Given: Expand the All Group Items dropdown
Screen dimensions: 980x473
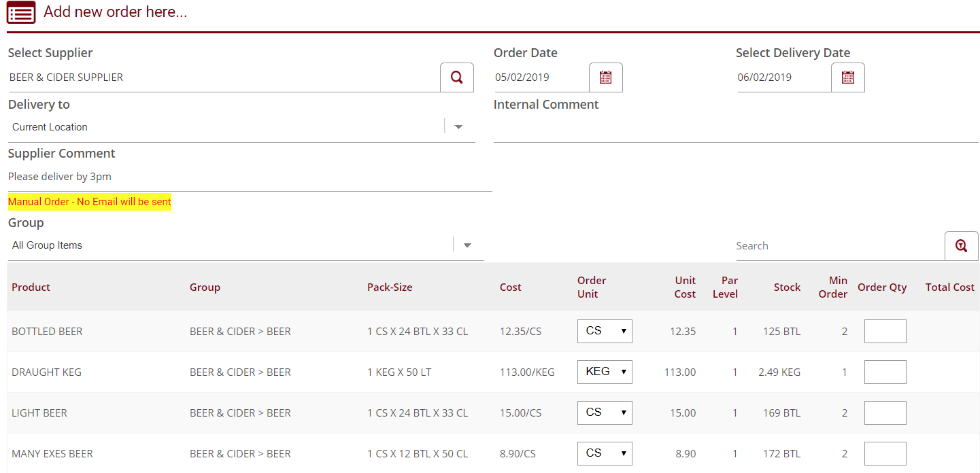Looking at the screenshot, I should (x=467, y=245).
